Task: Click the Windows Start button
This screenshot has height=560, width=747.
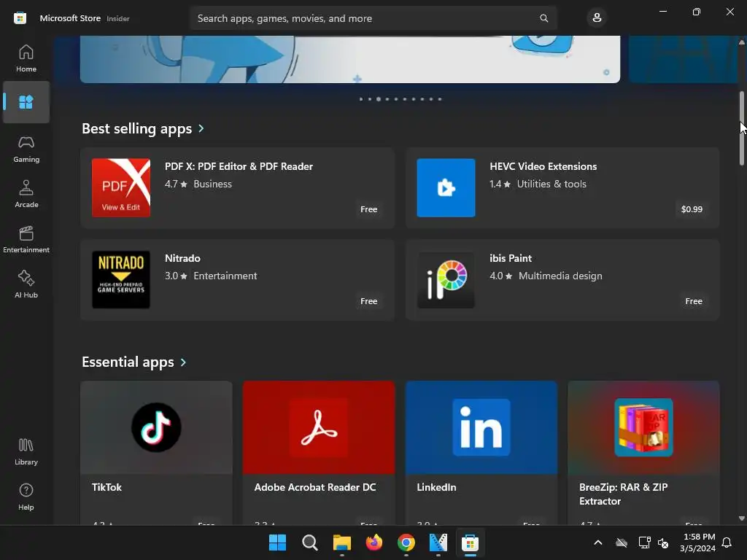Action: (277, 542)
